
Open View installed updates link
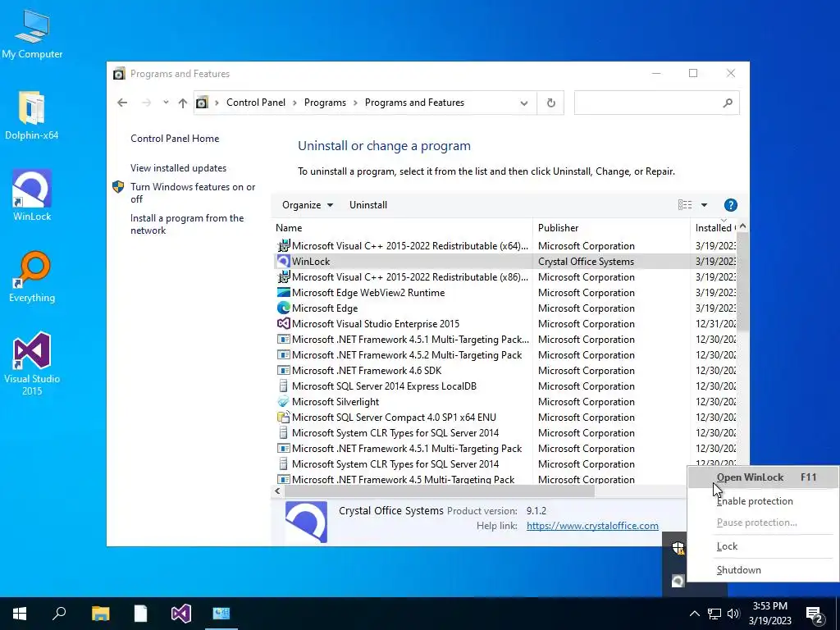click(x=178, y=167)
